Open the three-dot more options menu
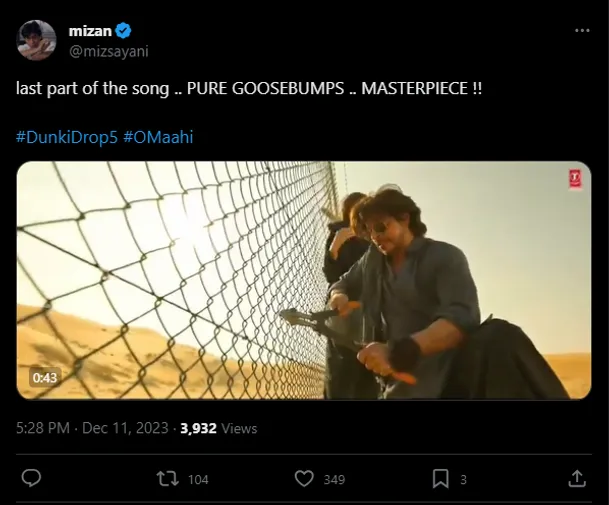 [582, 31]
